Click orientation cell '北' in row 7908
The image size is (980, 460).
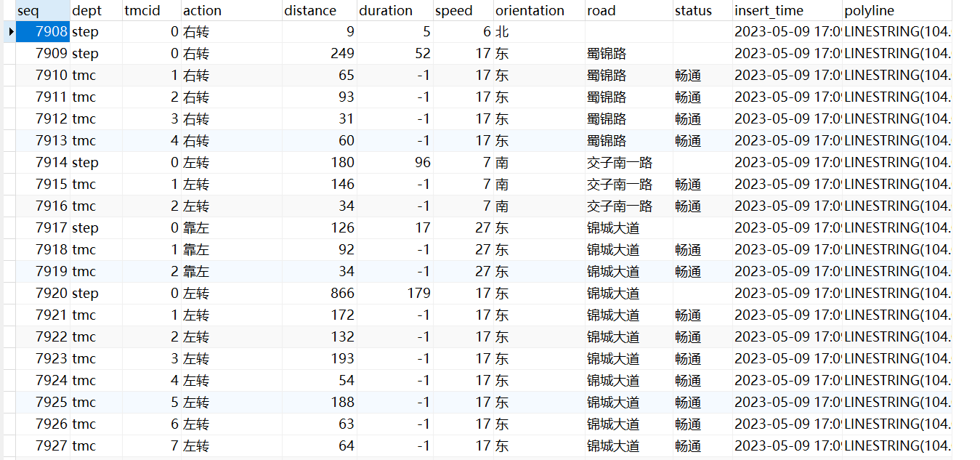click(x=540, y=32)
